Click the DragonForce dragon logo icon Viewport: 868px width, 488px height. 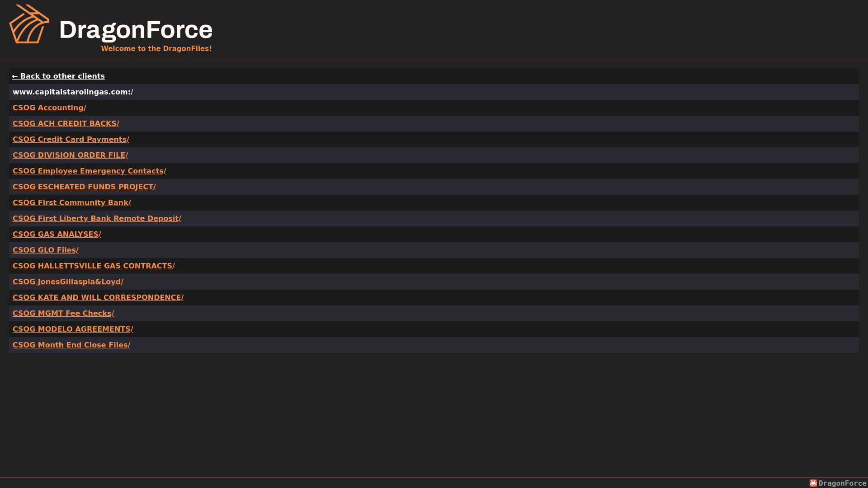click(x=29, y=24)
